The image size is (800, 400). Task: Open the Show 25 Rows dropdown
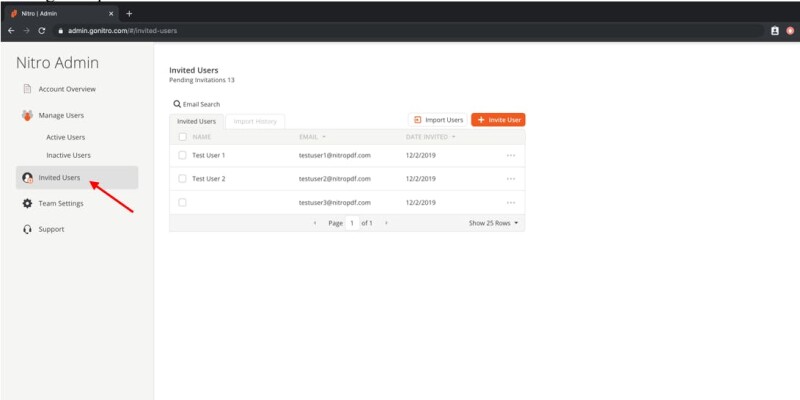(x=493, y=223)
